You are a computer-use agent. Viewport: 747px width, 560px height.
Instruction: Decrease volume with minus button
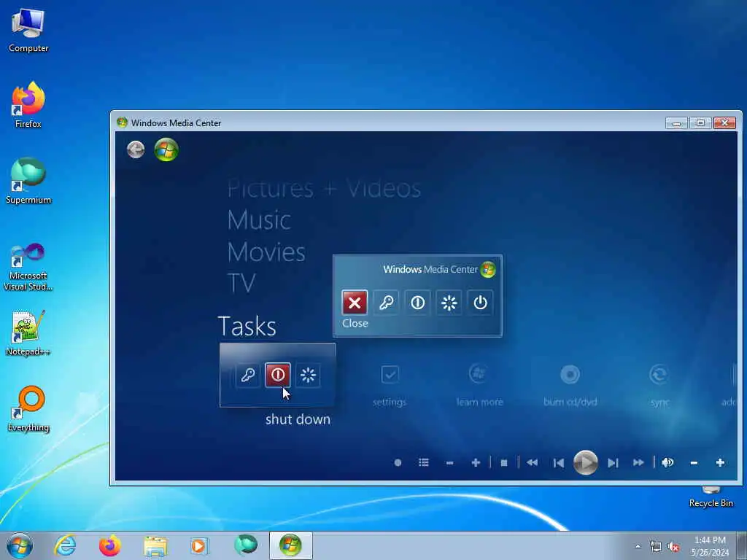pos(694,463)
